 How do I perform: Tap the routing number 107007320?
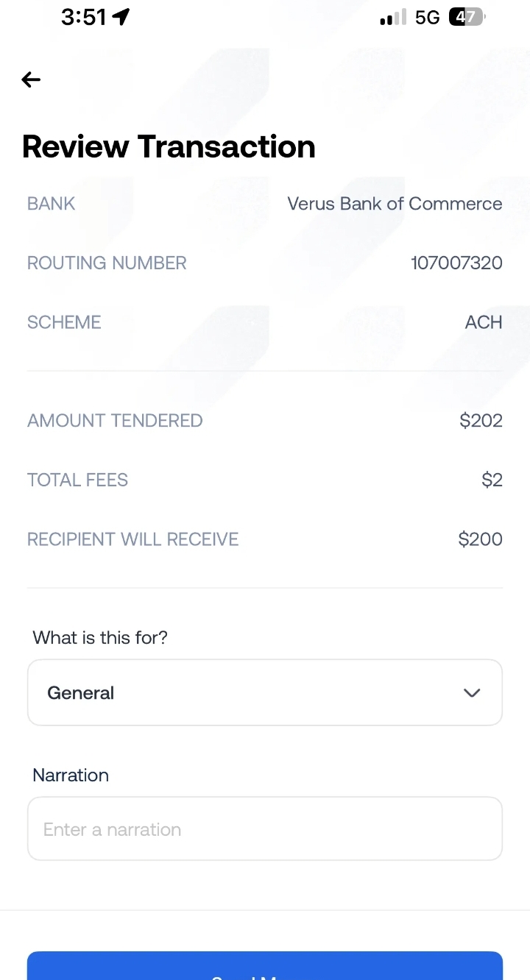[456, 263]
